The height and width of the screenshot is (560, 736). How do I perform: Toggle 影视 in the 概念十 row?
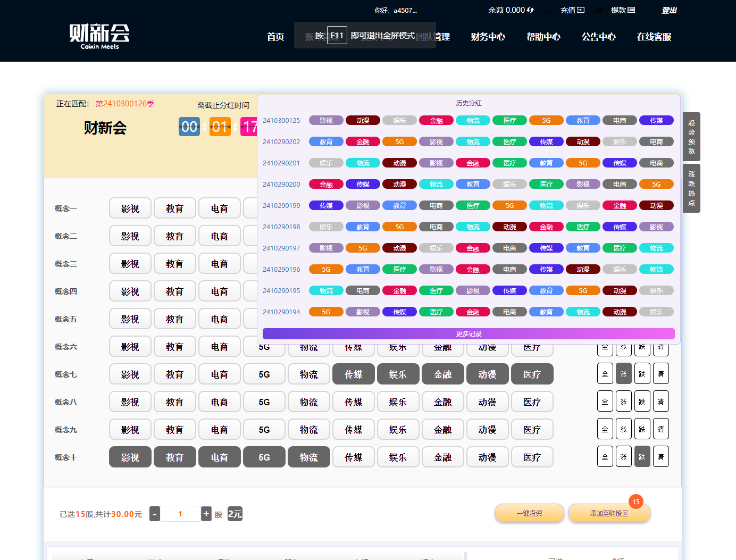pyautogui.click(x=130, y=457)
